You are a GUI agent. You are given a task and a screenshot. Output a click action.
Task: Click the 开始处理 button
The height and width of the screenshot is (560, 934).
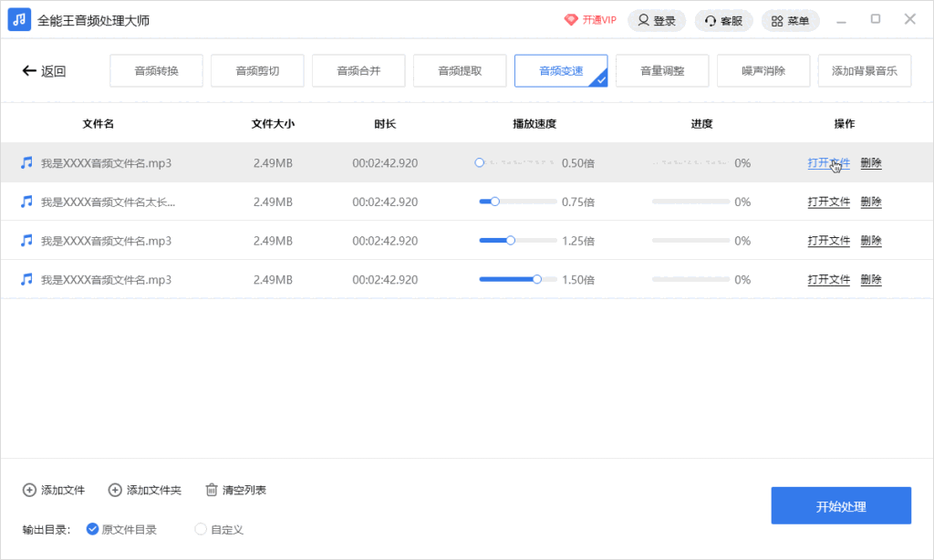(x=841, y=505)
